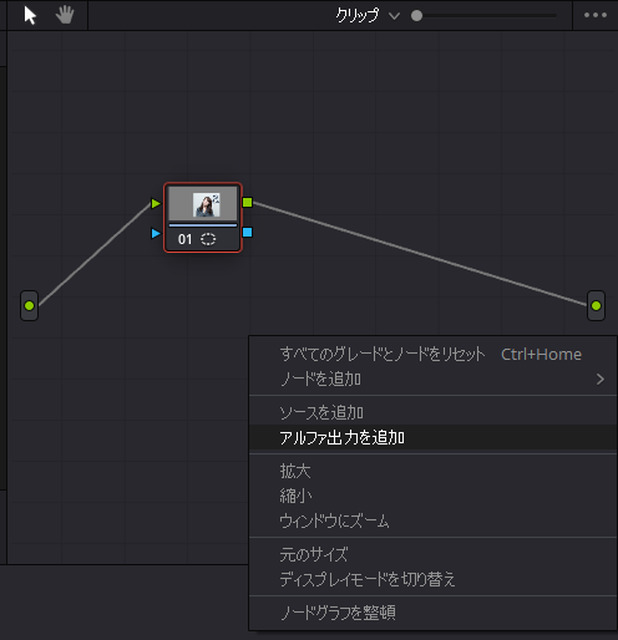Click the node graph zoom slider
This screenshot has height=640, width=618.
484,16
